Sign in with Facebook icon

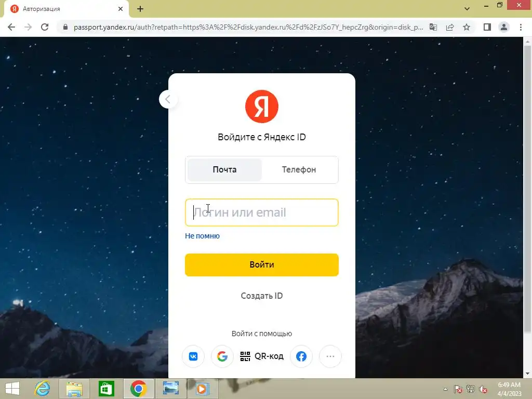tap(301, 356)
